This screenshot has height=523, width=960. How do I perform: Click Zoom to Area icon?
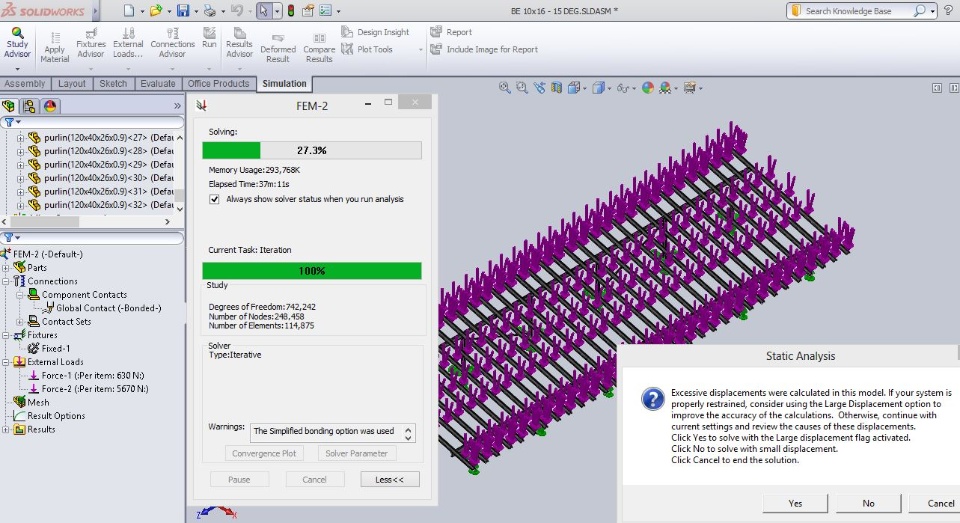pos(522,88)
